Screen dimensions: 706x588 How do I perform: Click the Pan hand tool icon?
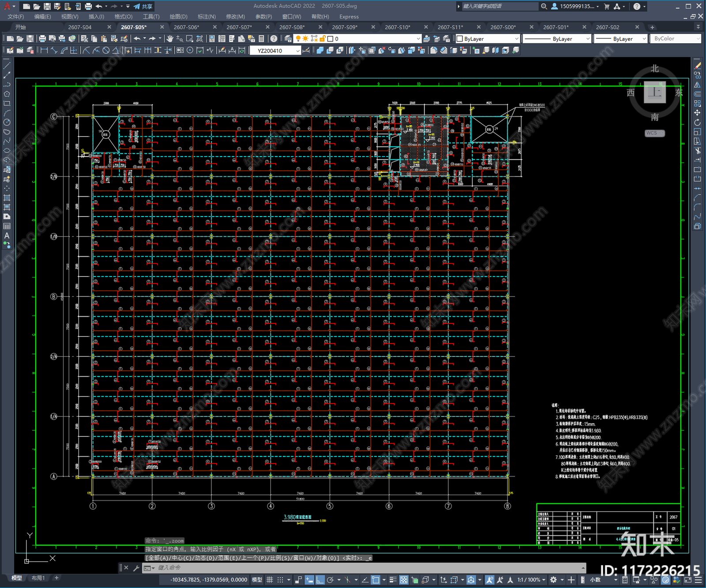click(170, 39)
